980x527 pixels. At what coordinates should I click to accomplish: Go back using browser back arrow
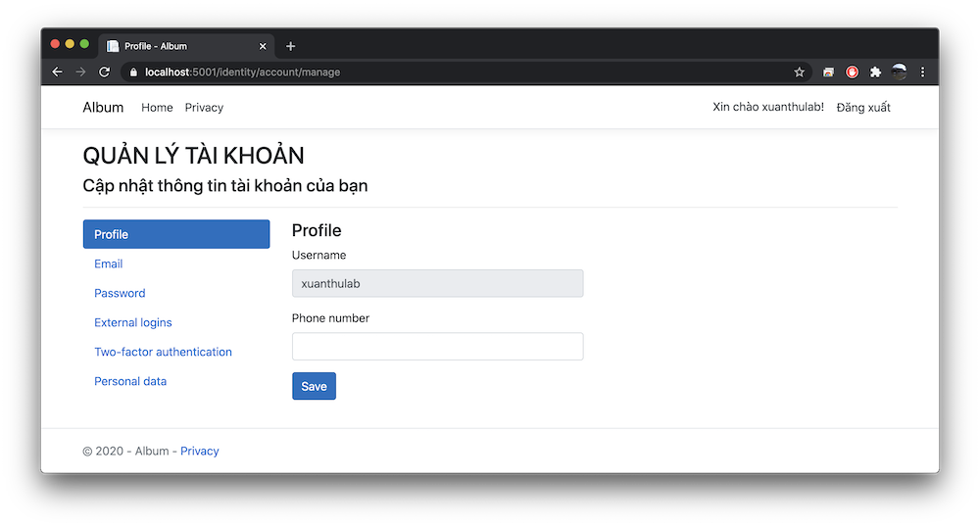(x=58, y=72)
